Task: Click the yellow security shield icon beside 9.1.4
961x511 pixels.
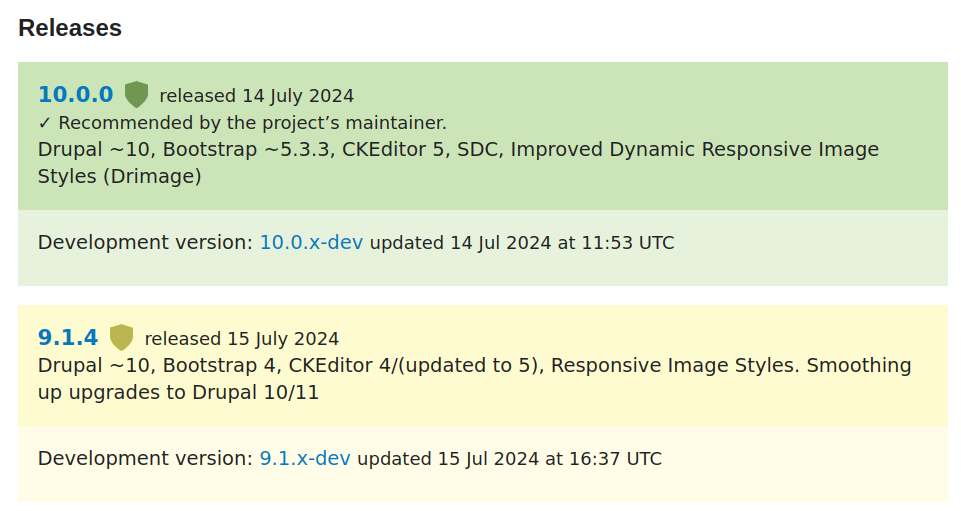Action: point(121,338)
